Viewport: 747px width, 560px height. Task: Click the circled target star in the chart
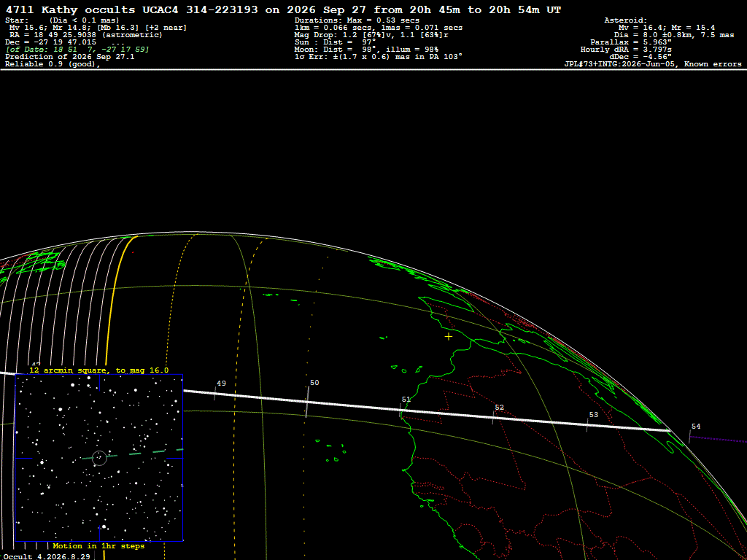99,458
